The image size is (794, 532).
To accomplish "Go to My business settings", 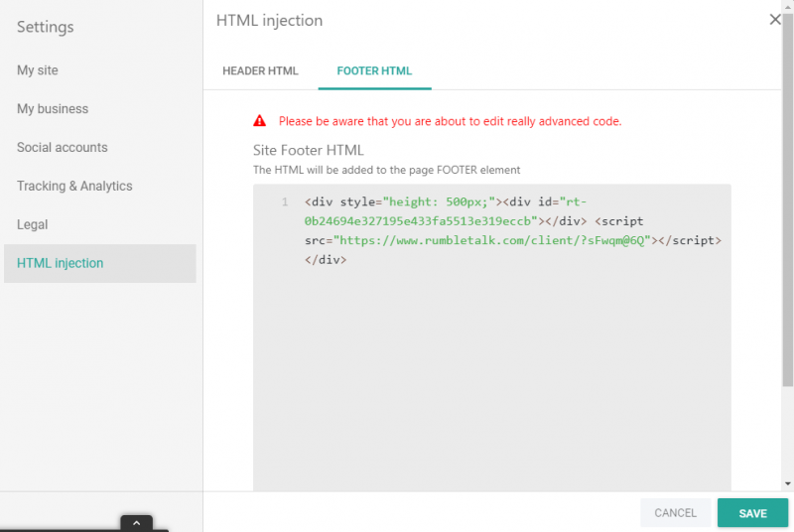I will pyautogui.click(x=53, y=109).
